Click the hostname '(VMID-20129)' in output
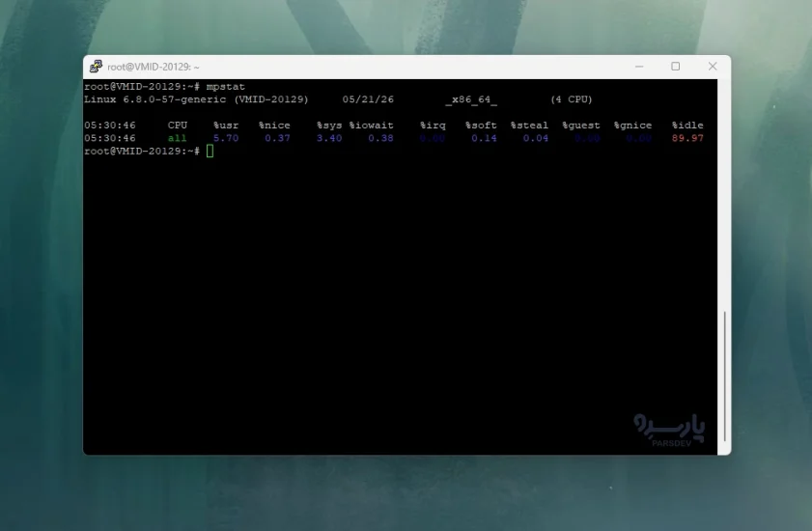812x531 pixels. pyautogui.click(x=271, y=99)
